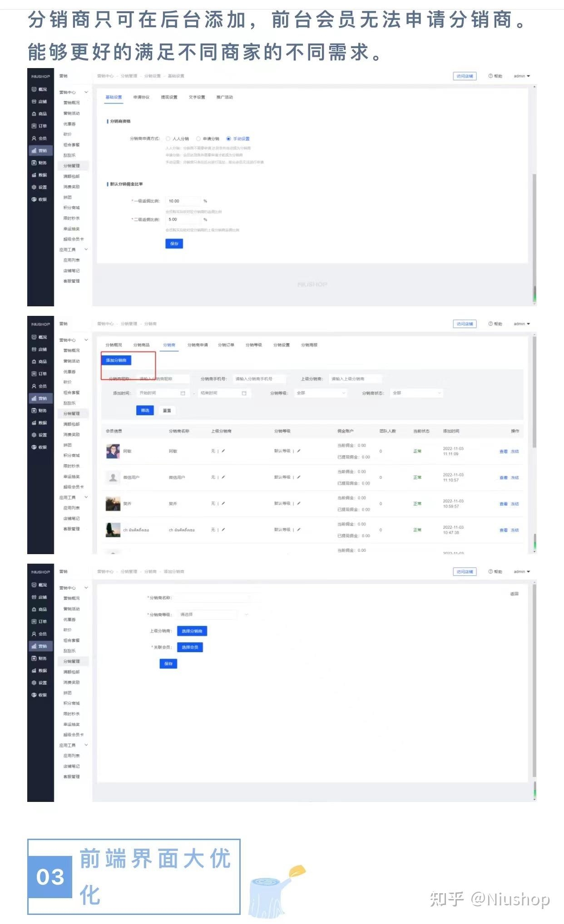The height and width of the screenshot is (924, 564).
Task: Choose the 申请分销 radio option
Action: click(198, 139)
